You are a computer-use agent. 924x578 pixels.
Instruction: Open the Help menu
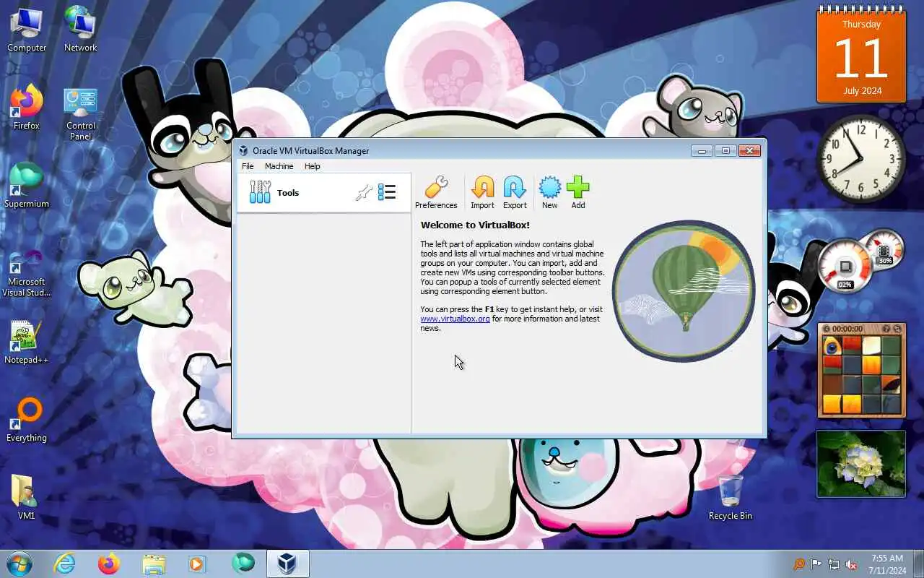(312, 166)
